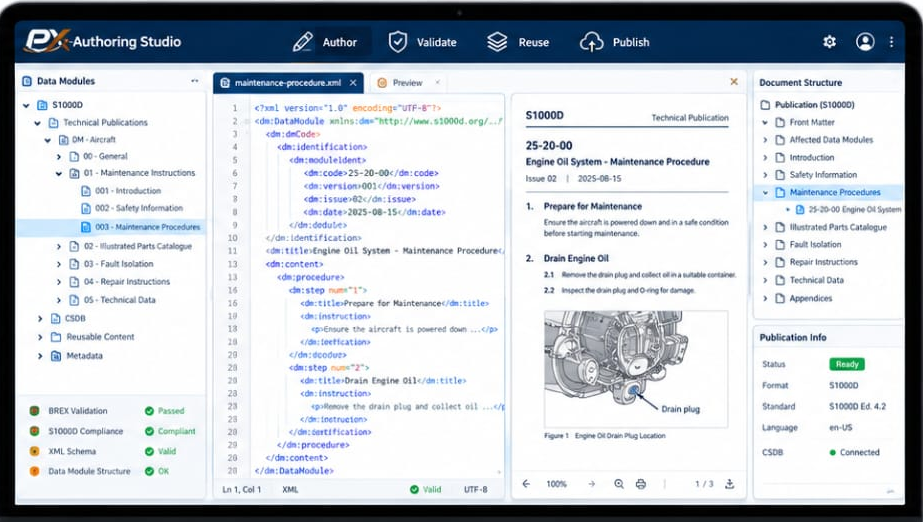
Task: Download the preview document icon
Action: (729, 484)
